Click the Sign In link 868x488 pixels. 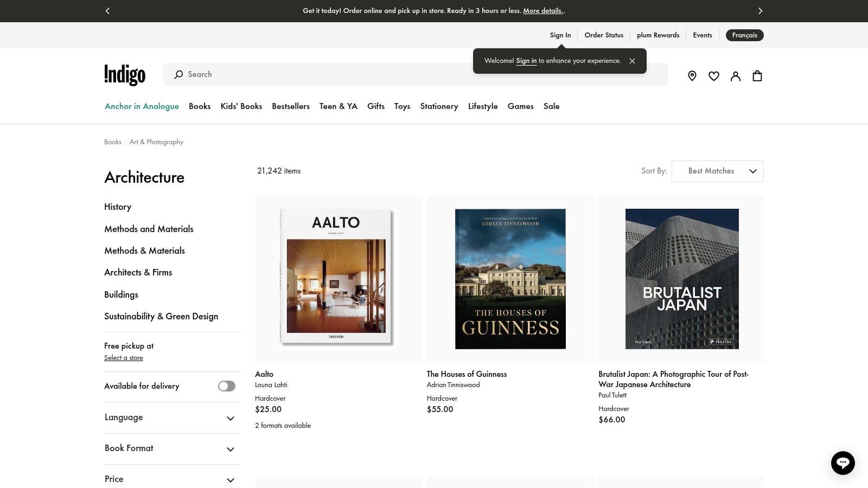point(560,35)
